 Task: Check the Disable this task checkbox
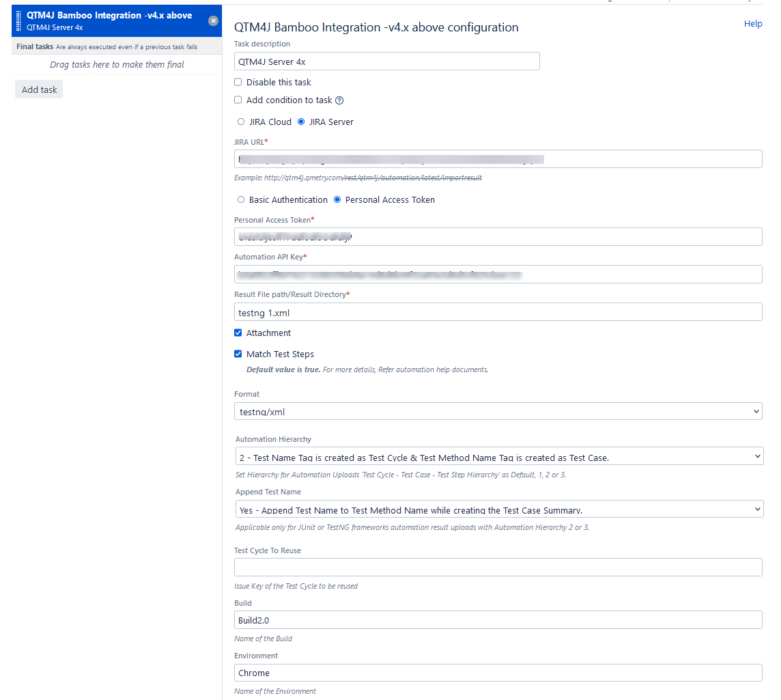click(x=238, y=82)
